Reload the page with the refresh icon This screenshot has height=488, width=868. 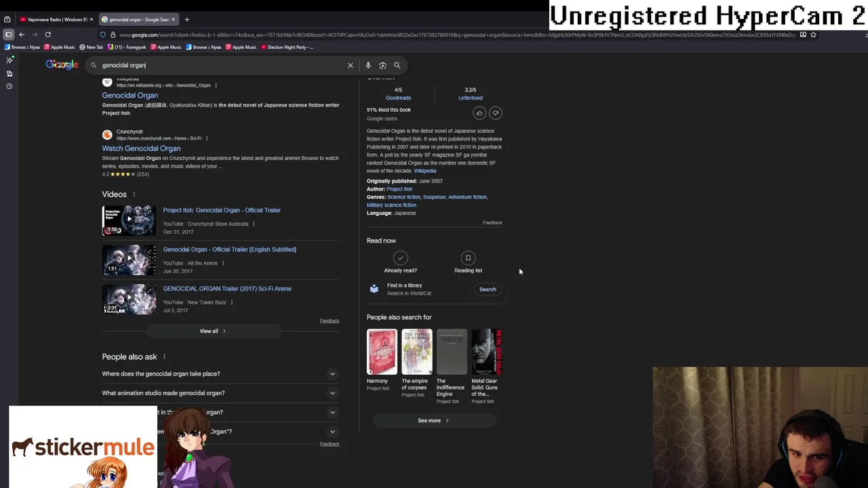[x=47, y=35]
